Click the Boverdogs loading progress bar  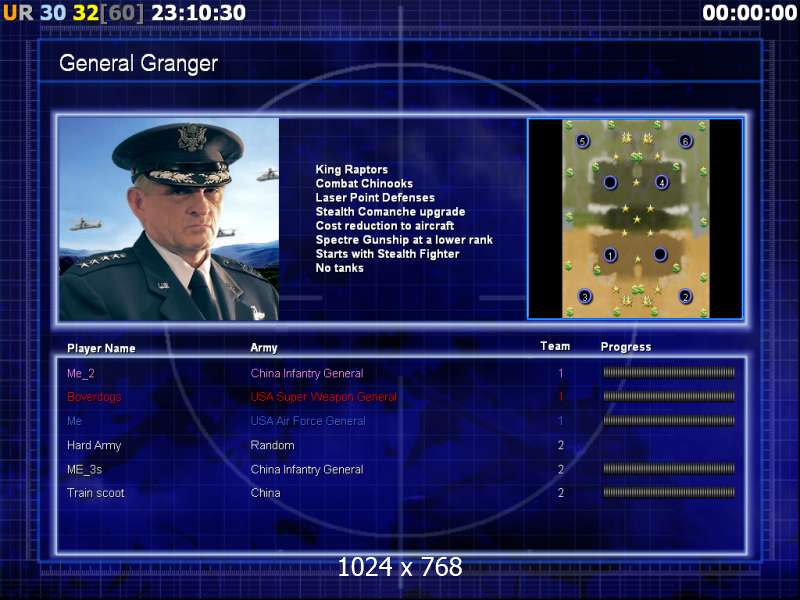(x=669, y=396)
